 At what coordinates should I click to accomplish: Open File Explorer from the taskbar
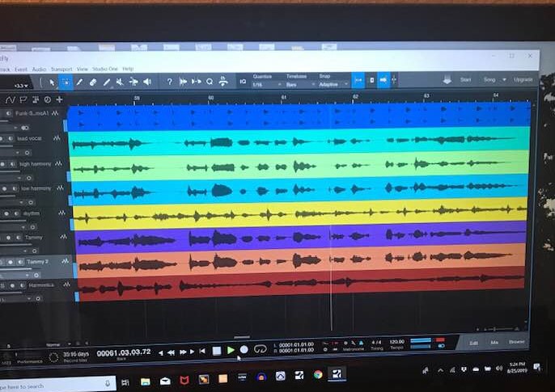click(145, 381)
